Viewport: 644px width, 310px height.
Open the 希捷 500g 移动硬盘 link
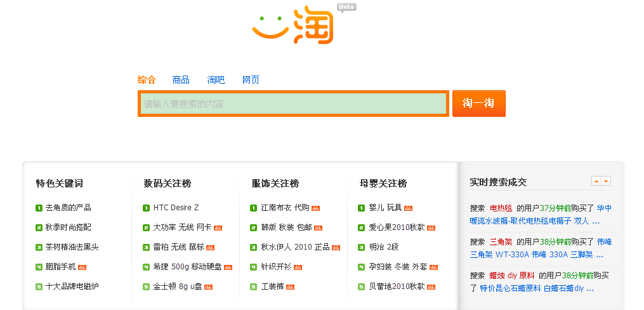tap(187, 267)
